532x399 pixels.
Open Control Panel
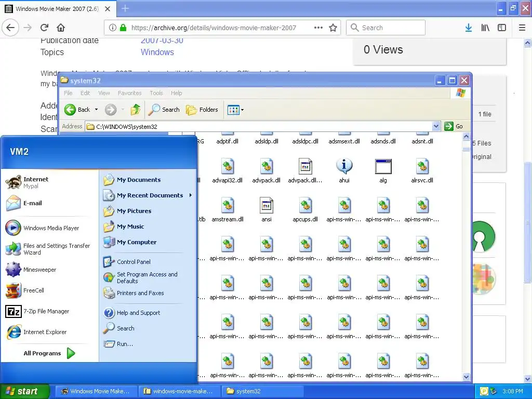(127, 262)
